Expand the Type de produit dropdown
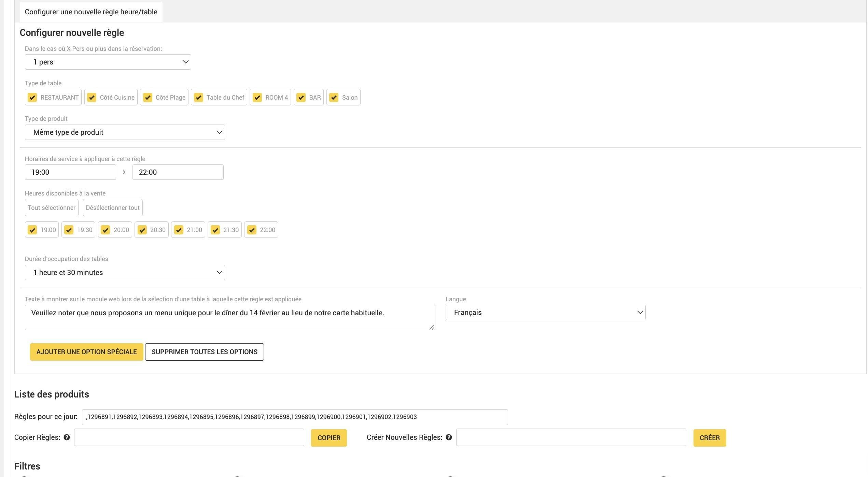The height and width of the screenshot is (477, 868). pos(125,132)
